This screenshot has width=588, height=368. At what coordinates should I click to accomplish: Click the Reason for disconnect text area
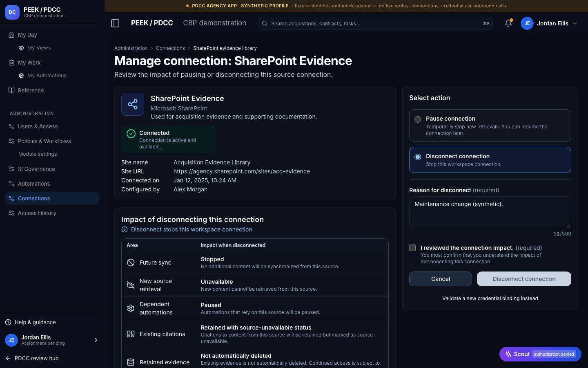[x=490, y=212]
